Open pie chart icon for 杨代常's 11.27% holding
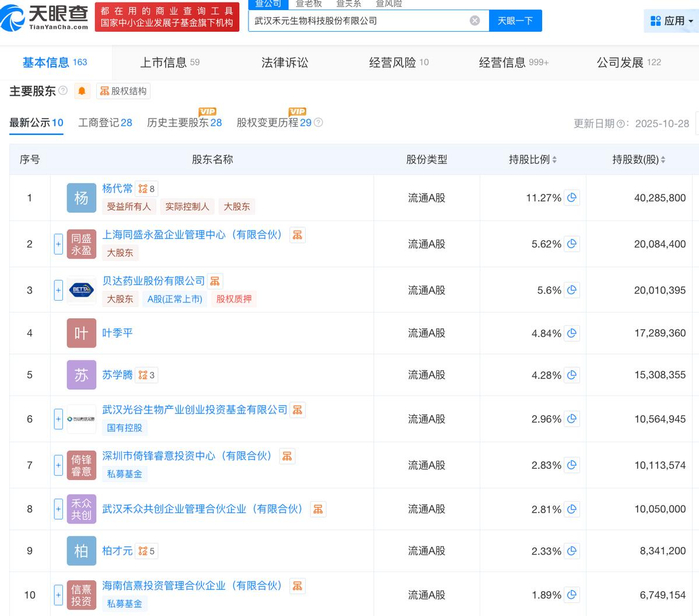This screenshot has height=616, width=699. [x=572, y=198]
